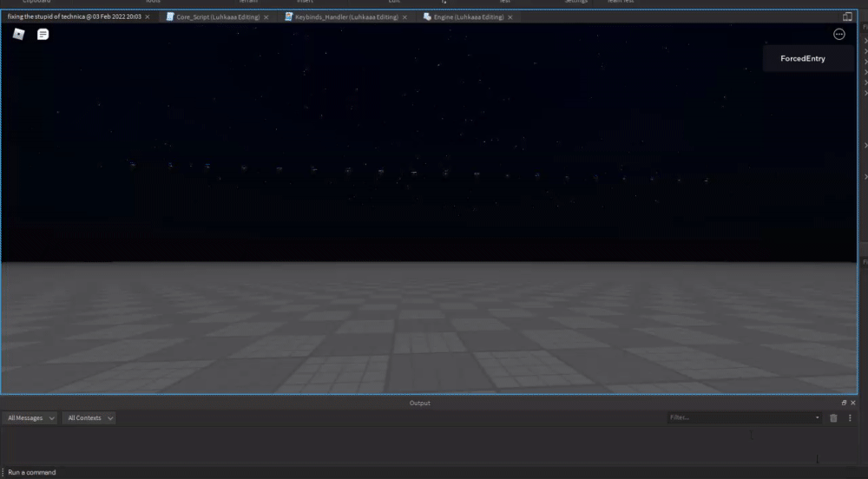Open the All Contexts dropdown
Screen dimensions: 868x479
[x=89, y=418]
